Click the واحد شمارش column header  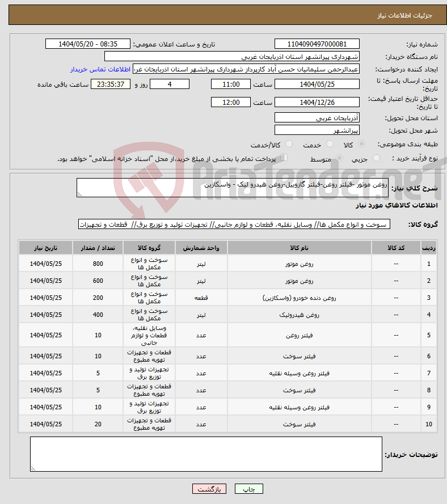[x=201, y=248]
